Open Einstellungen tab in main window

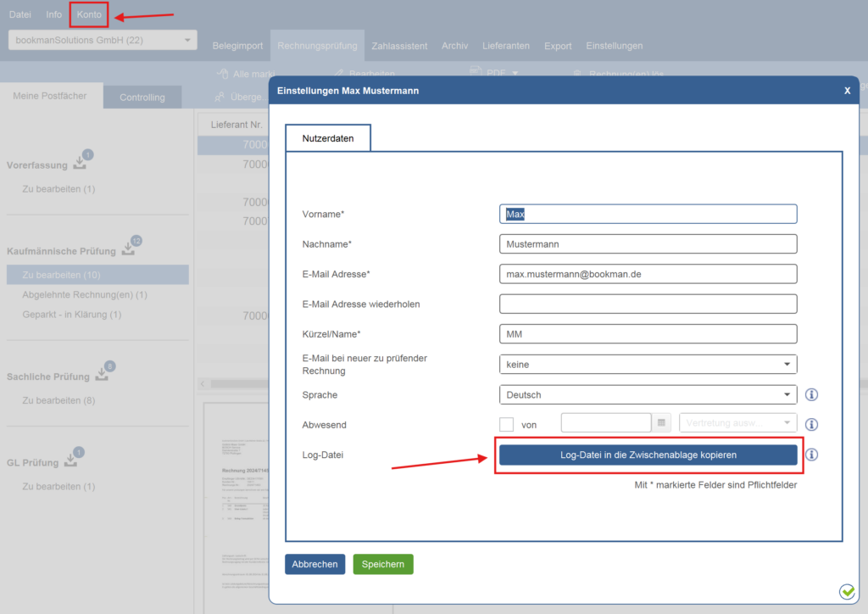[614, 46]
